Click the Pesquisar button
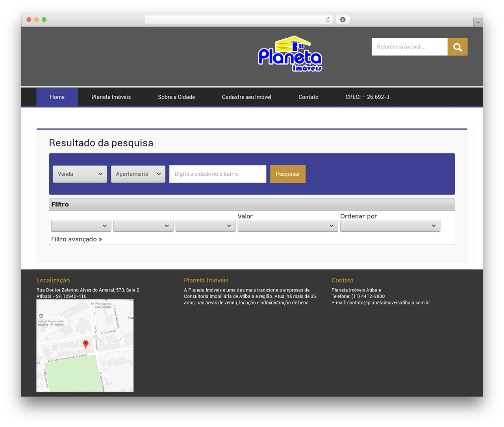 288,174
